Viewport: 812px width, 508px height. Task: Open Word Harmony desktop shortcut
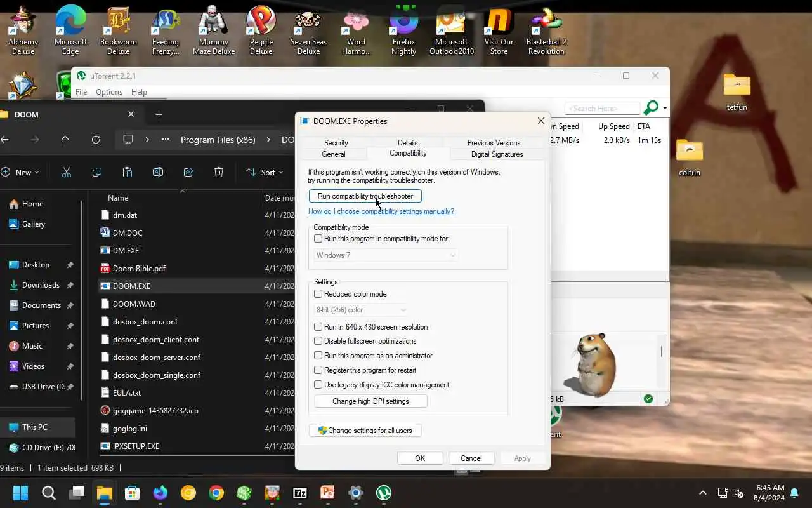tap(356, 30)
